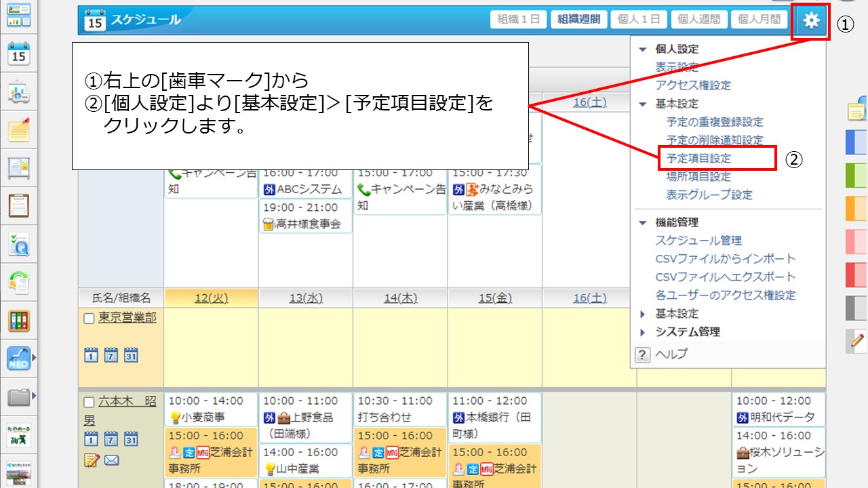This screenshot has width=868, height=488.
Task: Open the yellow sticky note sidebar icon
Action: [x=19, y=129]
